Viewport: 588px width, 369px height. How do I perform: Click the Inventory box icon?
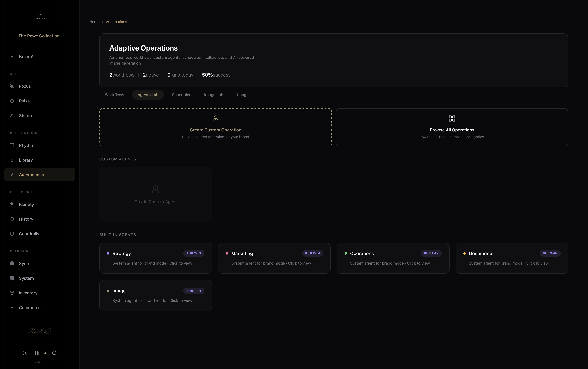click(12, 293)
